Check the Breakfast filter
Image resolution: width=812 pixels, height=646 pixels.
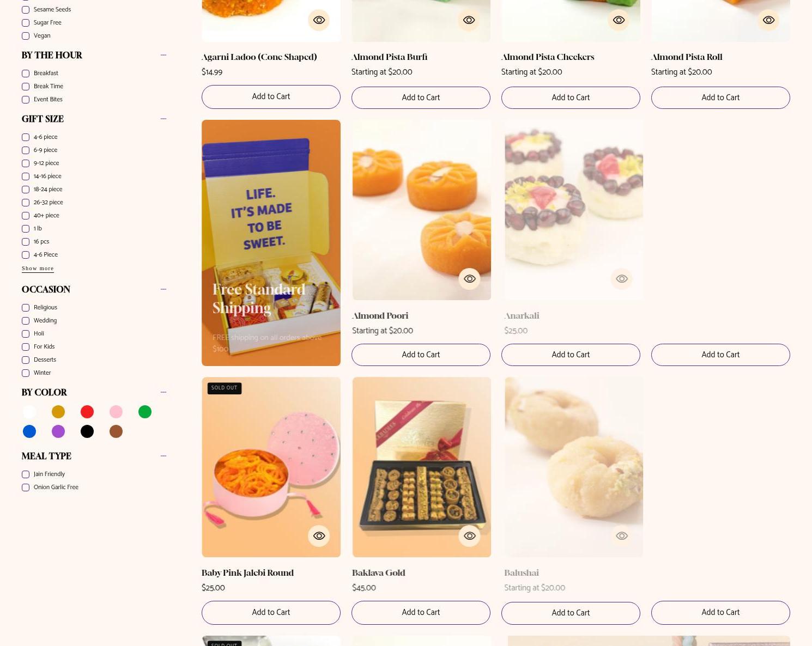26,74
